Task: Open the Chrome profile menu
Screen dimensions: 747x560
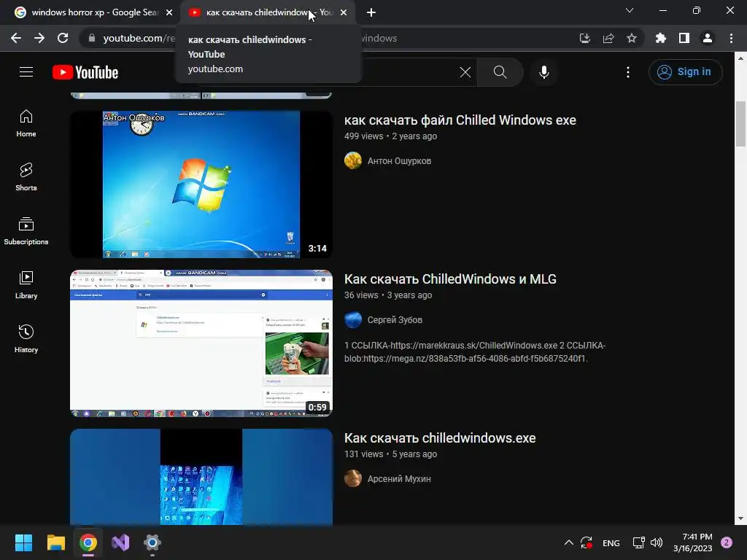Action: (x=708, y=38)
